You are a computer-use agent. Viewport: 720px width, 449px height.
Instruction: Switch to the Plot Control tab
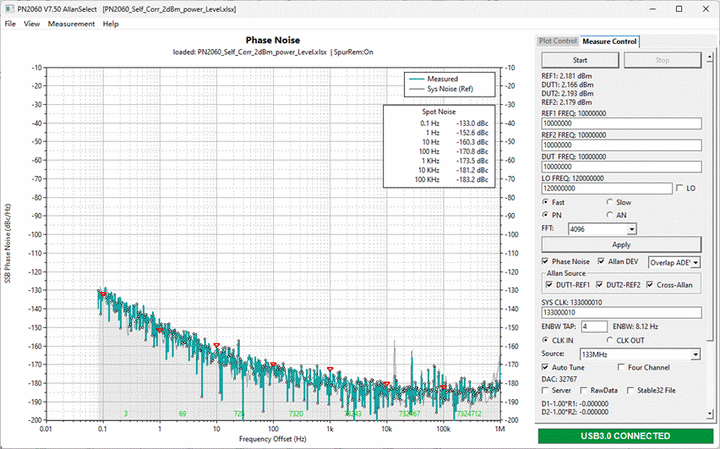point(557,41)
